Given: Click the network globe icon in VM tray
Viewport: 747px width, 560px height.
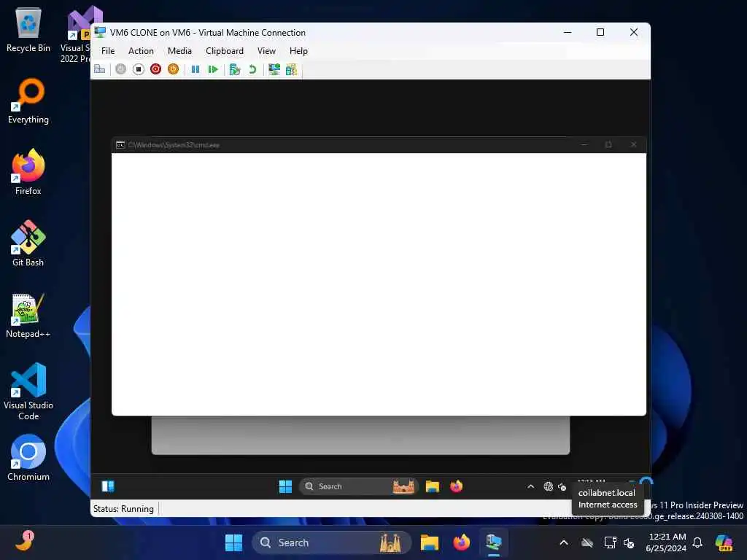Looking at the screenshot, I should 549,486.
